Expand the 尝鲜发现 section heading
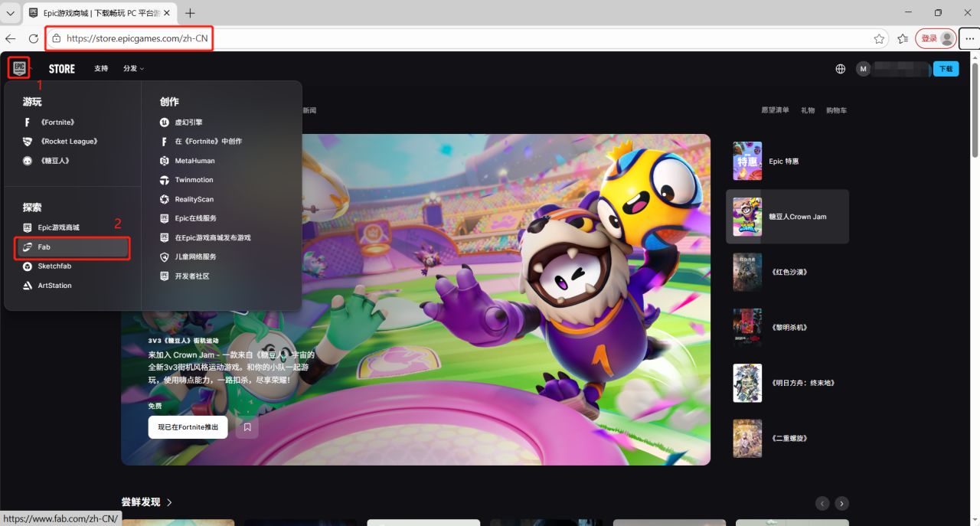980x526 pixels. tap(147, 502)
